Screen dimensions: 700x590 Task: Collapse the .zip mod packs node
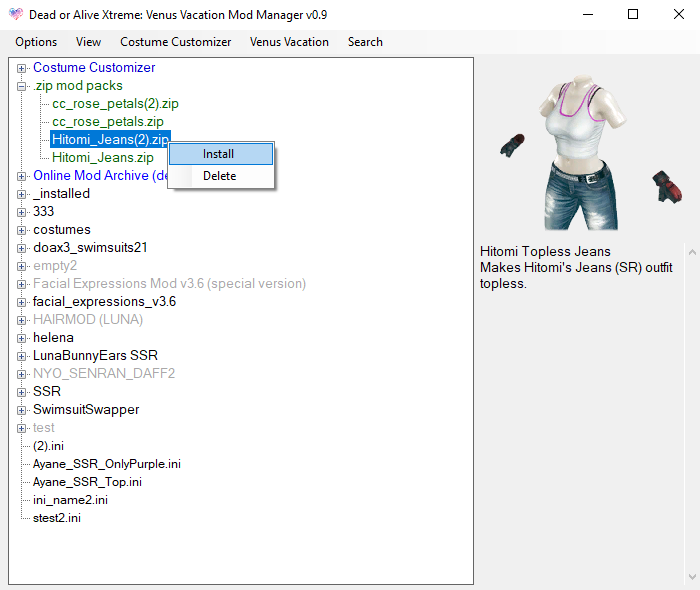(x=21, y=87)
